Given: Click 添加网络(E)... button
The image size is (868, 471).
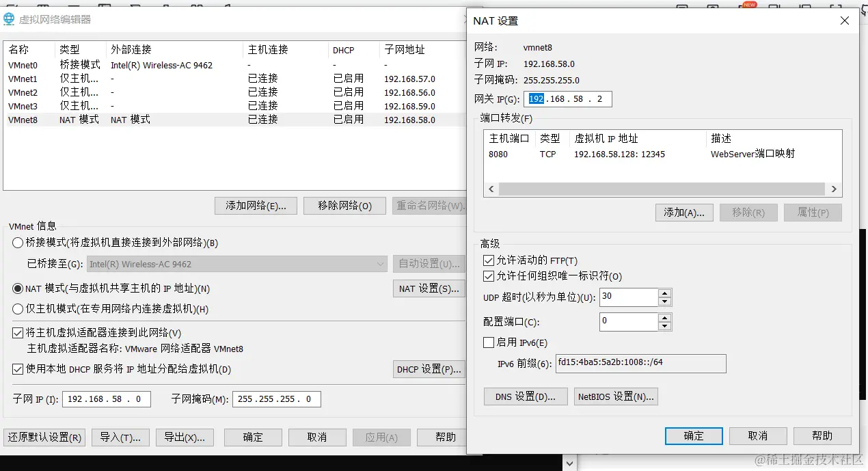Looking at the screenshot, I should coord(256,206).
